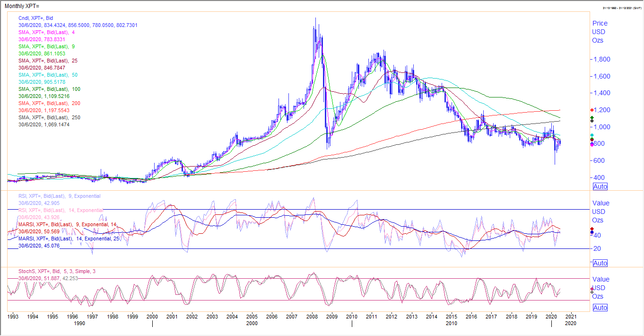Image resolution: width=644 pixels, height=336 pixels.
Task: Click the Auto button on the stochastic axis
Action: click(x=600, y=308)
